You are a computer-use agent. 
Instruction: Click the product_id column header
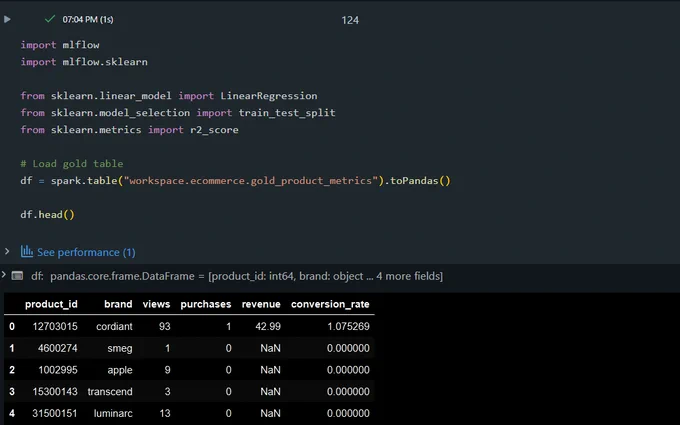click(51, 304)
